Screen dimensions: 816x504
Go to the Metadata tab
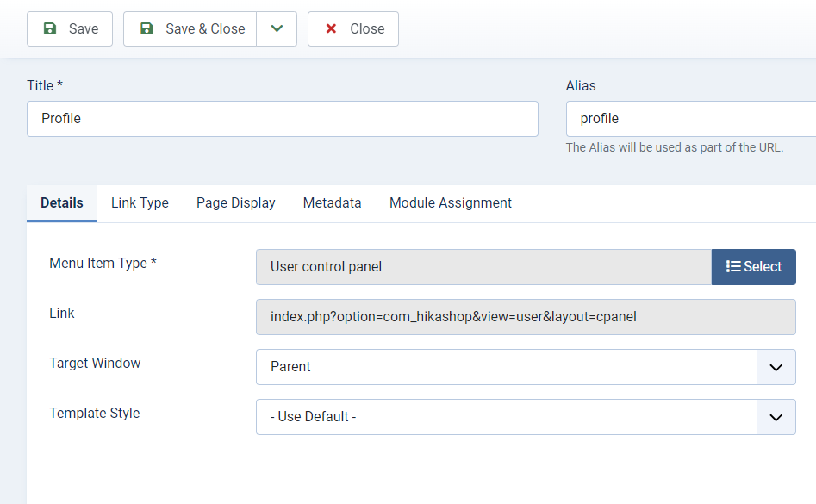[332, 203]
